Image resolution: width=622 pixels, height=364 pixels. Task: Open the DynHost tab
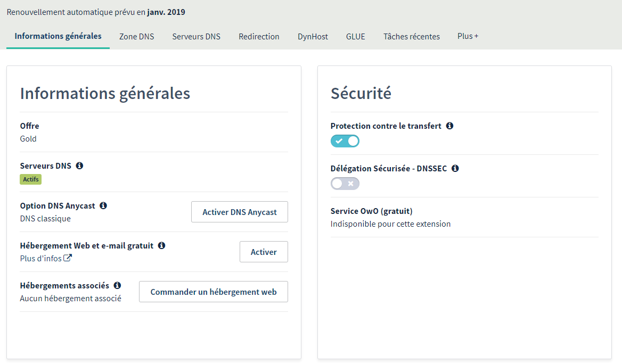(x=313, y=37)
